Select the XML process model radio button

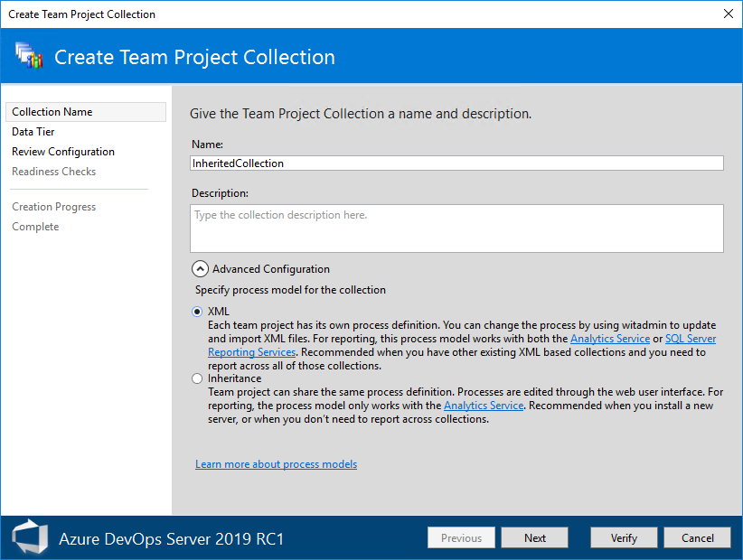coord(198,312)
